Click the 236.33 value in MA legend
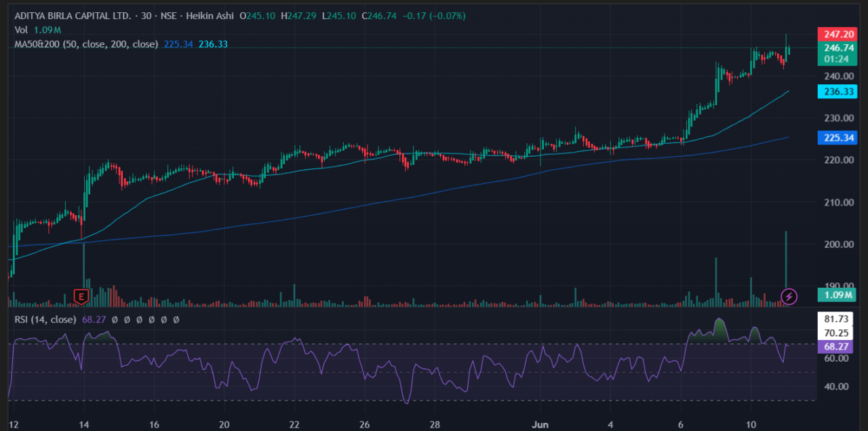Screen dimensions: 868x431 pos(213,44)
